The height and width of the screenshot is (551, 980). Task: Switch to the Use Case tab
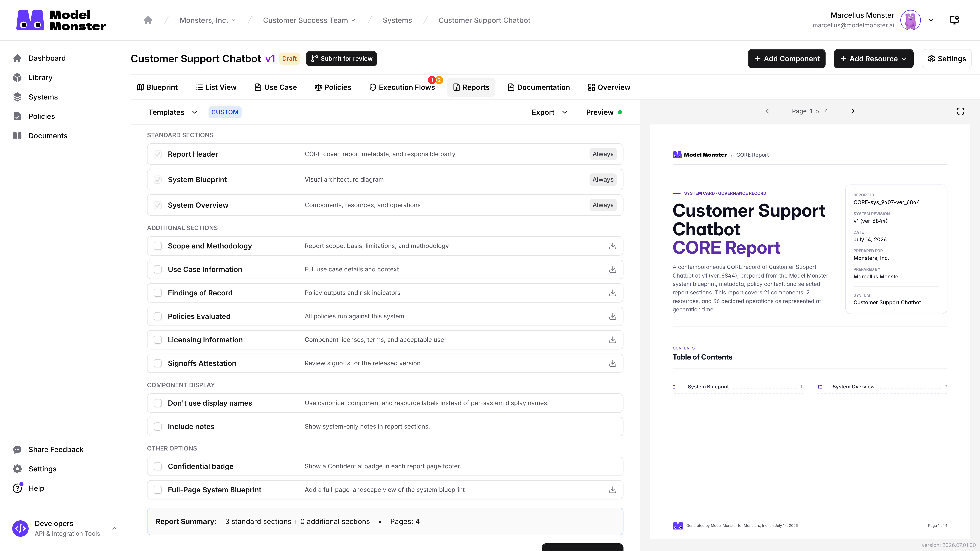coord(275,87)
